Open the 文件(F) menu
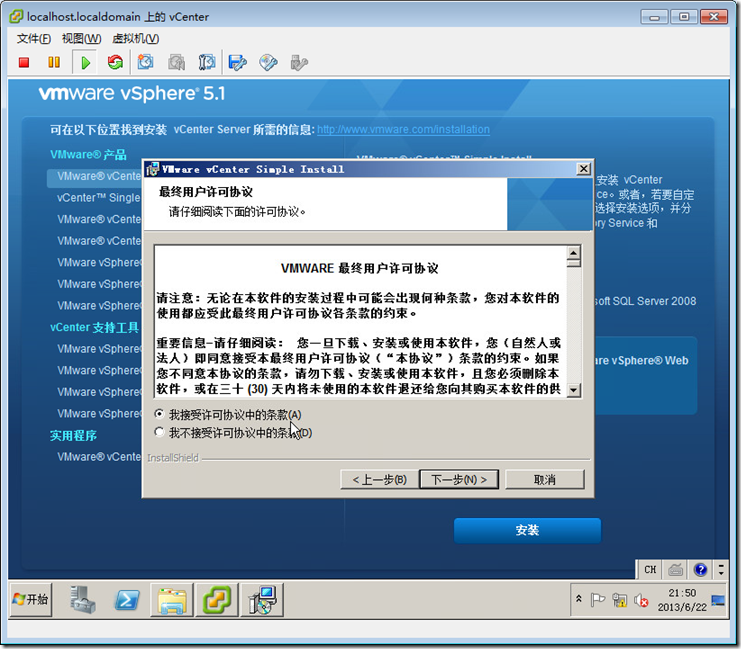This screenshot has width=741, height=649. pos(34,39)
